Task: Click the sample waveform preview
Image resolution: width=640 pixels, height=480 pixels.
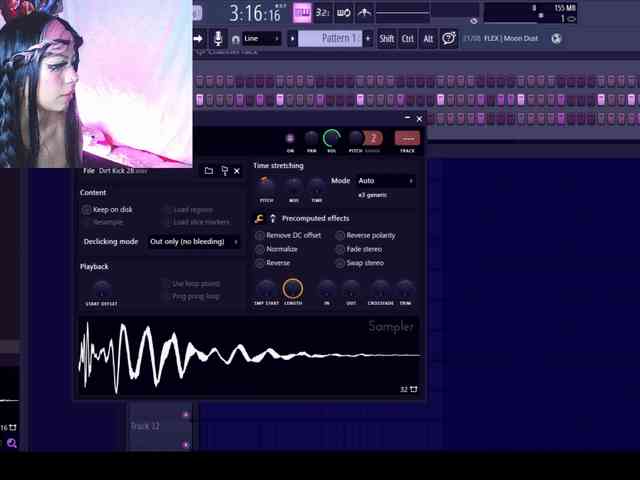Action: (248, 355)
